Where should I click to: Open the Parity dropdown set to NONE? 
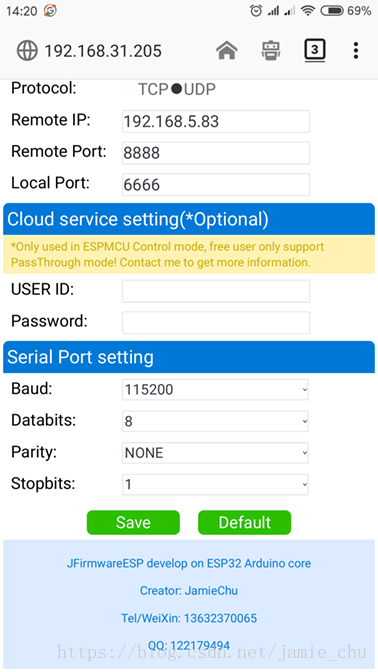point(215,453)
